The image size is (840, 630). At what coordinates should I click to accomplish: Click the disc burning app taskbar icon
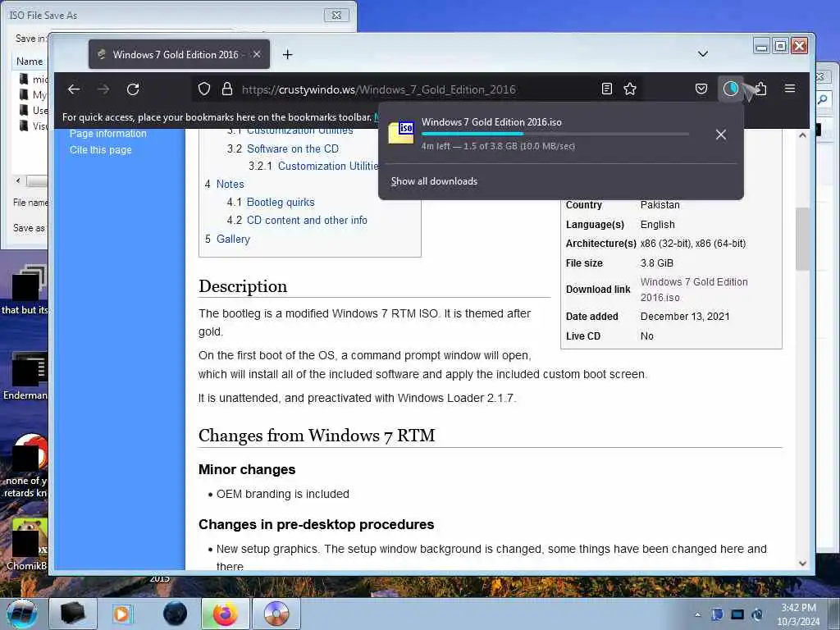[276, 614]
